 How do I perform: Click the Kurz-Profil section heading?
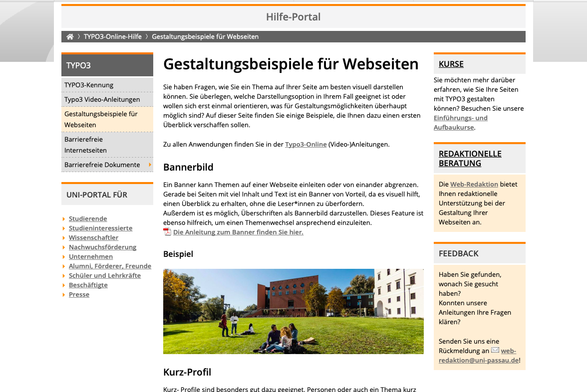tap(187, 372)
